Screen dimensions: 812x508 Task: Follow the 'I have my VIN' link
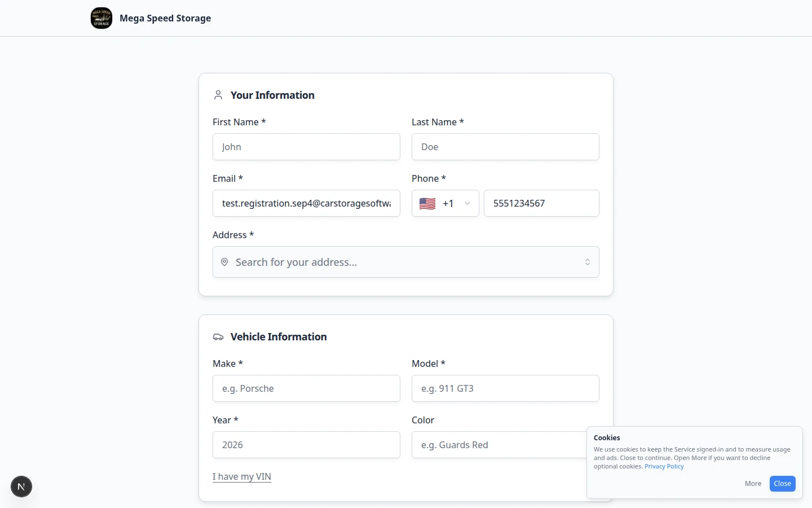click(x=242, y=476)
